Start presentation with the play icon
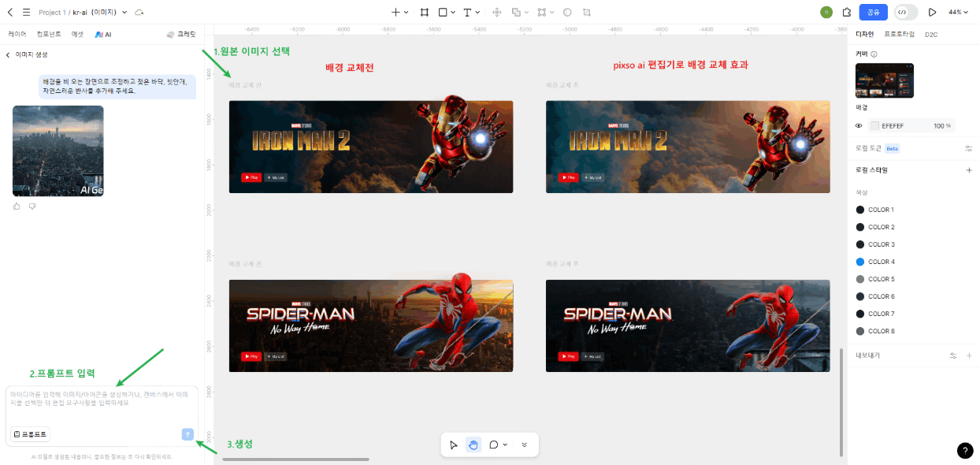The height and width of the screenshot is (465, 980). (933, 13)
